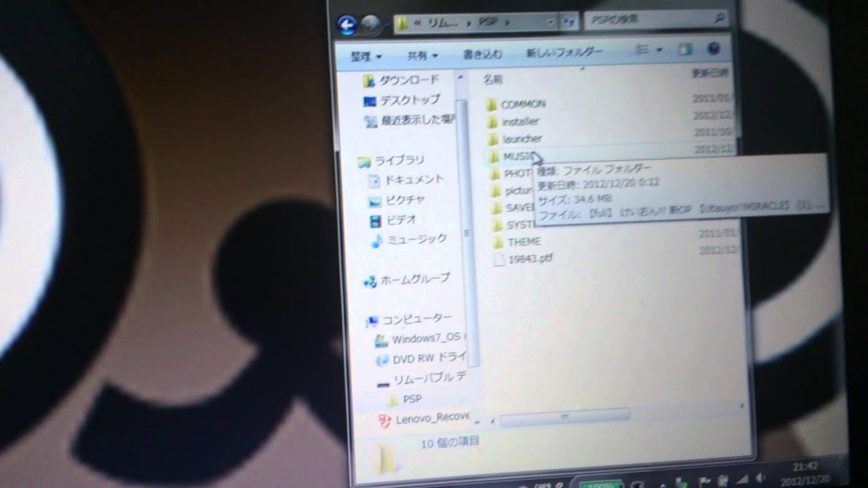Click the PSP search input field

point(655,20)
